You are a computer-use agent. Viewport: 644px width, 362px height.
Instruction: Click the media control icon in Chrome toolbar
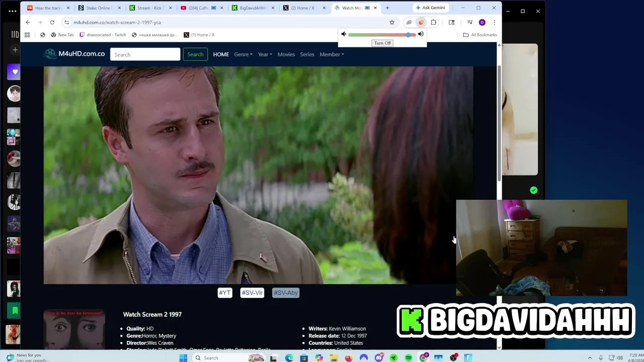(x=469, y=22)
